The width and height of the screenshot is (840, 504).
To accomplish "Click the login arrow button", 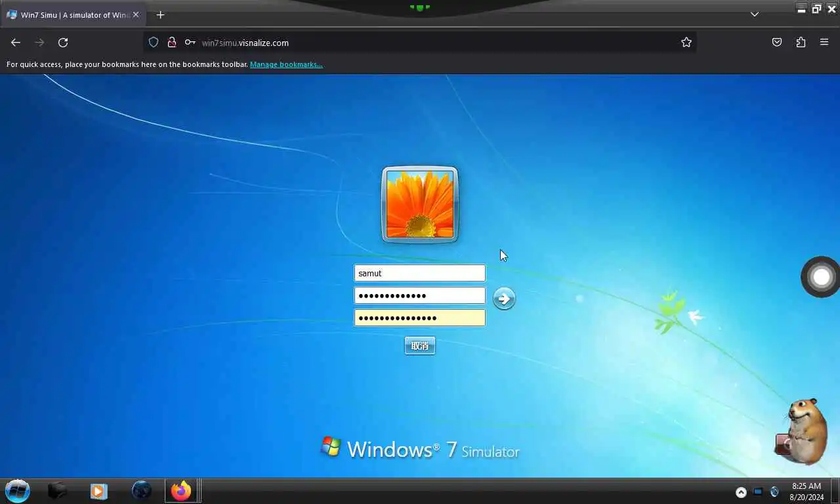I will click(504, 299).
